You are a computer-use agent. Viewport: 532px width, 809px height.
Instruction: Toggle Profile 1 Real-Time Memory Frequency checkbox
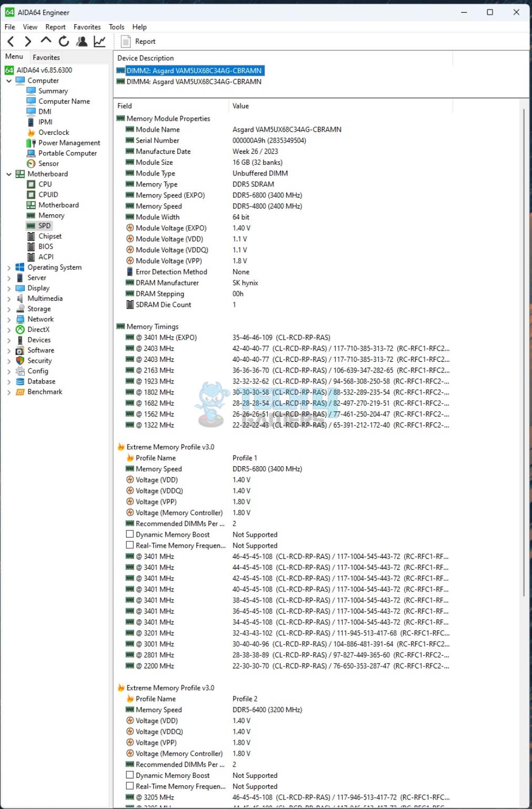[129, 545]
